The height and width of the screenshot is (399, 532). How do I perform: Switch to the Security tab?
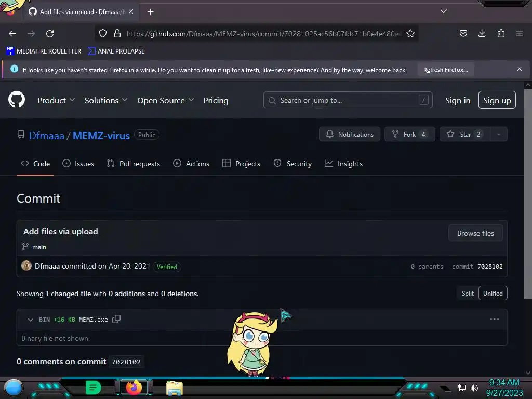click(x=292, y=164)
